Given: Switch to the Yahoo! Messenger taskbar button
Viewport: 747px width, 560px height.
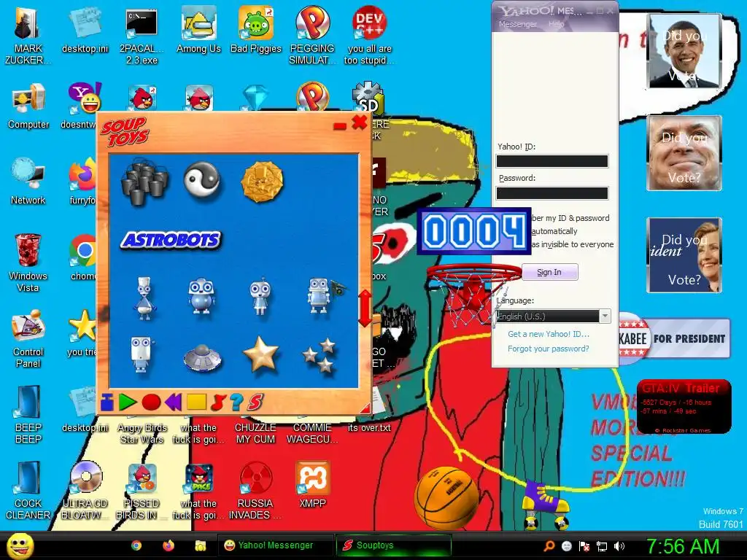Looking at the screenshot, I should [x=275, y=545].
